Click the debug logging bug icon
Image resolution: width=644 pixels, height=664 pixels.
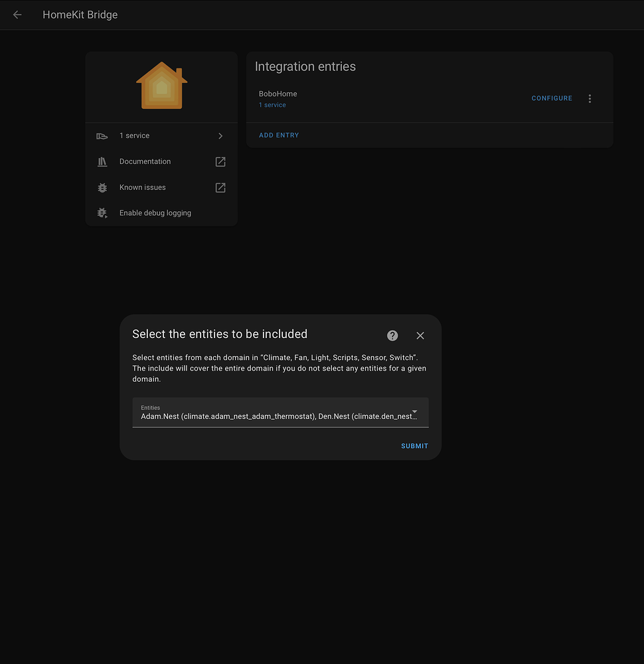click(102, 213)
